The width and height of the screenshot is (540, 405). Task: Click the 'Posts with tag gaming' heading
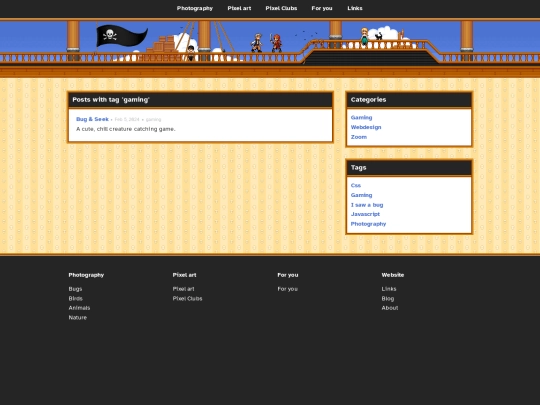(111, 100)
